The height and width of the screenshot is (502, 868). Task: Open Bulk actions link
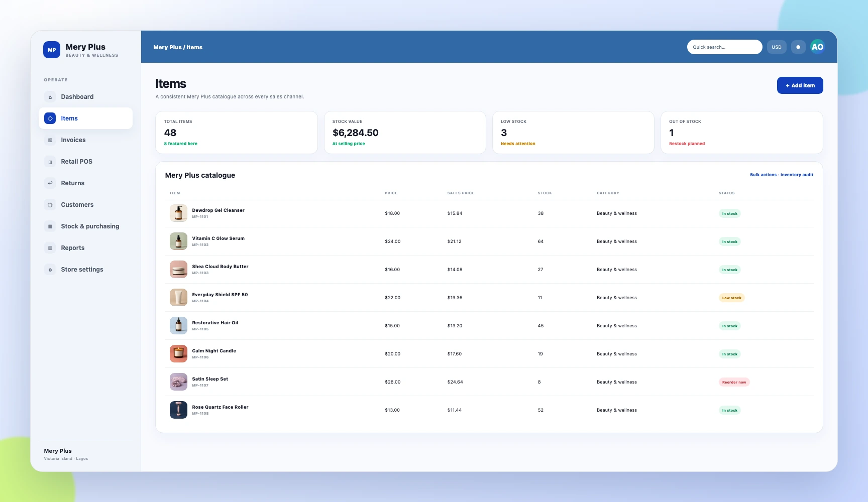pos(763,175)
